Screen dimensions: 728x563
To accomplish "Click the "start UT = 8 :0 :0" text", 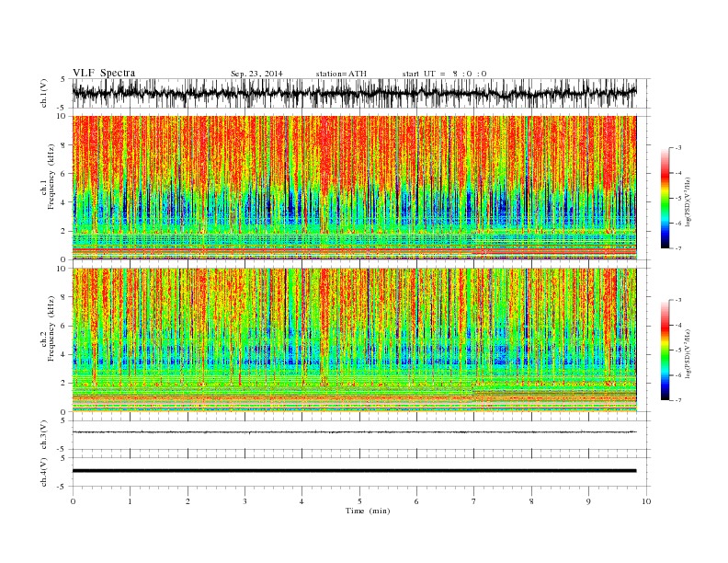I will click(444, 74).
